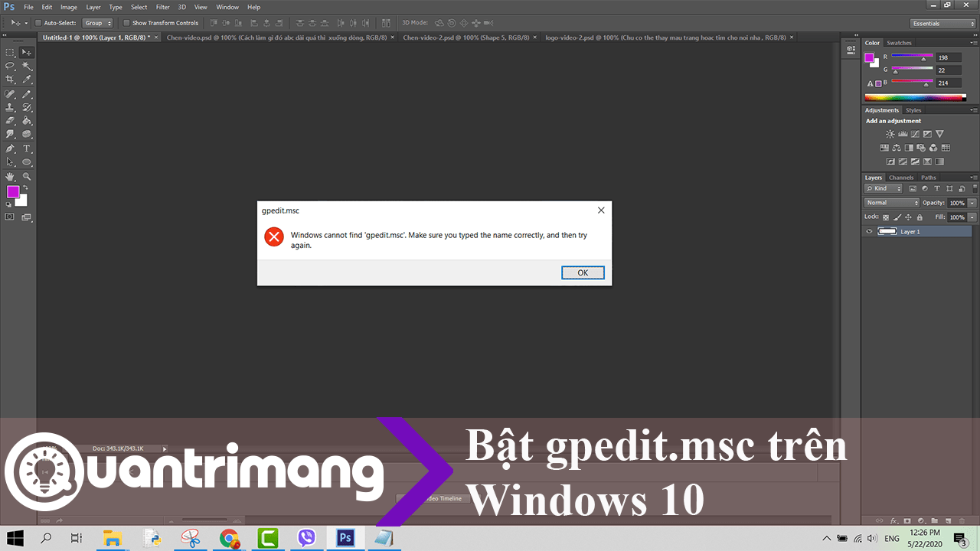Open the Color panel options menu
Image resolution: width=980 pixels, height=551 pixels.
[973, 43]
